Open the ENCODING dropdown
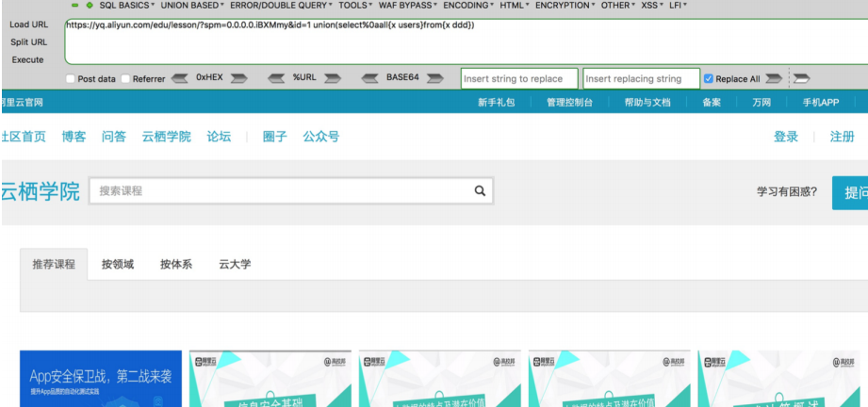Viewport: 868px width, 407px height. point(468,6)
